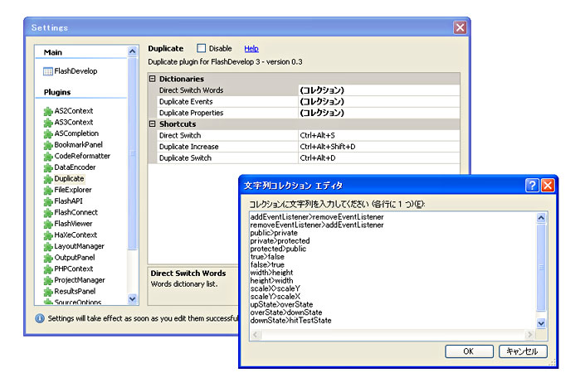Click the HaXeContext plugin puzzle icon
The image size is (580, 392).
pos(48,235)
